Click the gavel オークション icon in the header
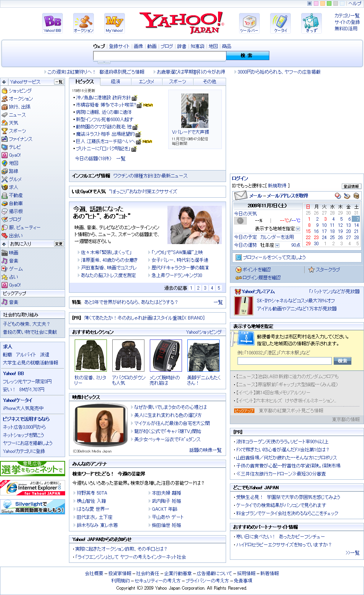The image size is (364, 595). click(84, 23)
